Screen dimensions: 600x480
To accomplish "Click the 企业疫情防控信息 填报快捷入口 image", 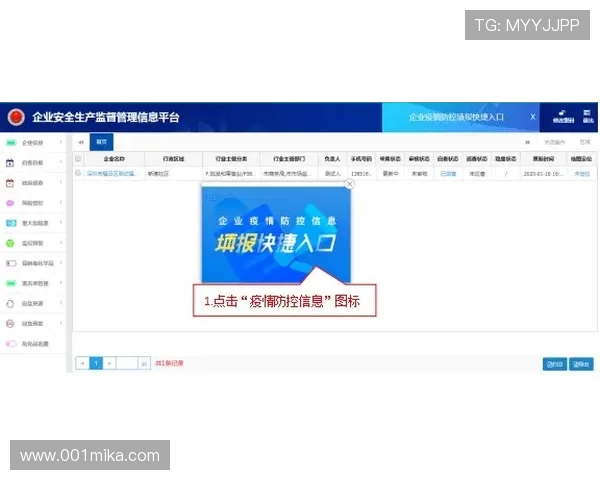I will [276, 235].
